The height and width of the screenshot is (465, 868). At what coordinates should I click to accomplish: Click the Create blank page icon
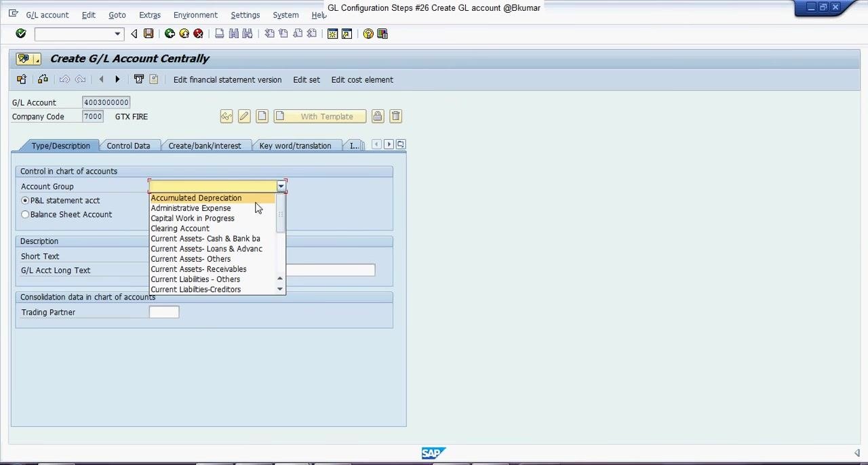[x=262, y=117]
